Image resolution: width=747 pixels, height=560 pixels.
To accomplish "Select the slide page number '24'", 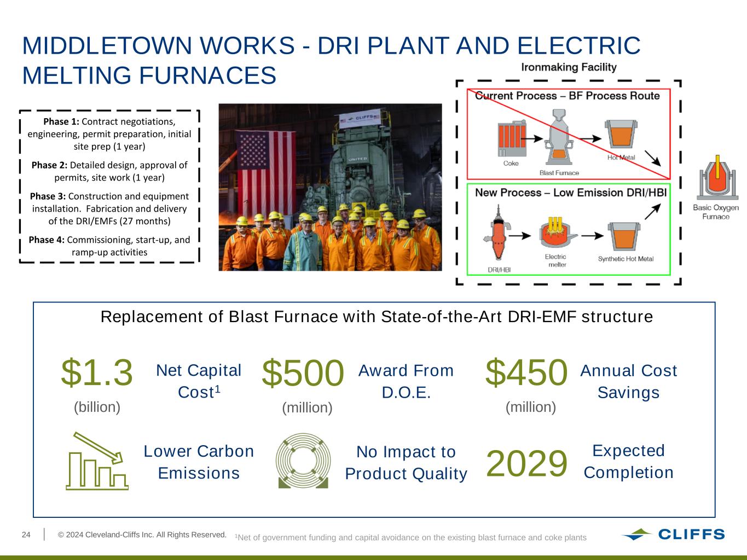I will (26, 535).
